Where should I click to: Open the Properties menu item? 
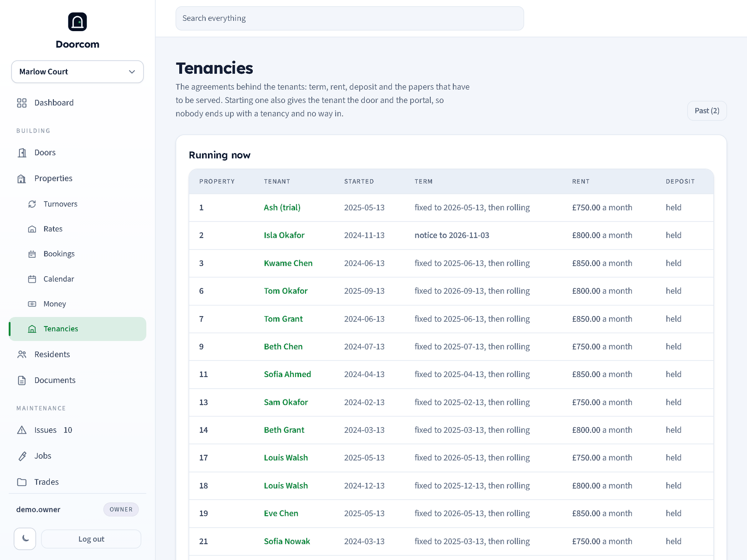[78, 178]
